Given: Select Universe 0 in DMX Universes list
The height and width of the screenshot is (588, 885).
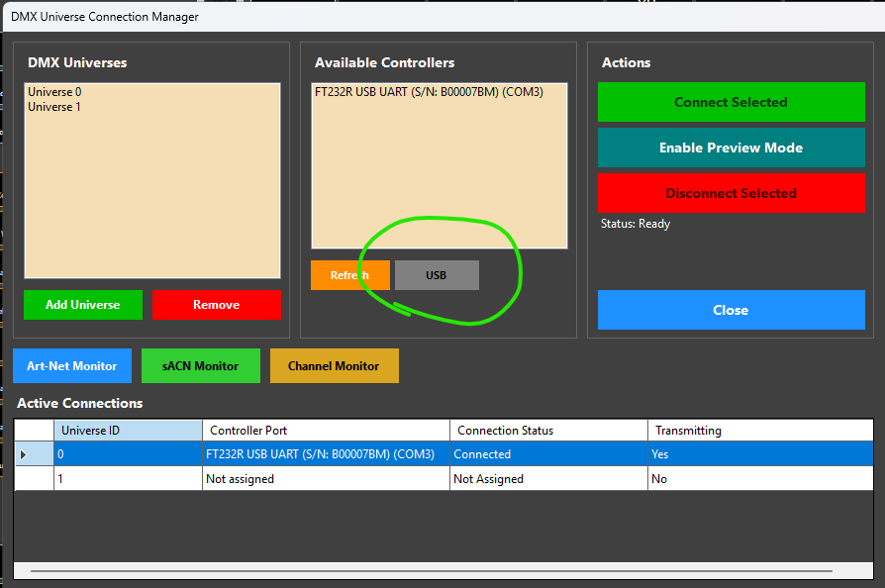Looking at the screenshot, I should 54,92.
